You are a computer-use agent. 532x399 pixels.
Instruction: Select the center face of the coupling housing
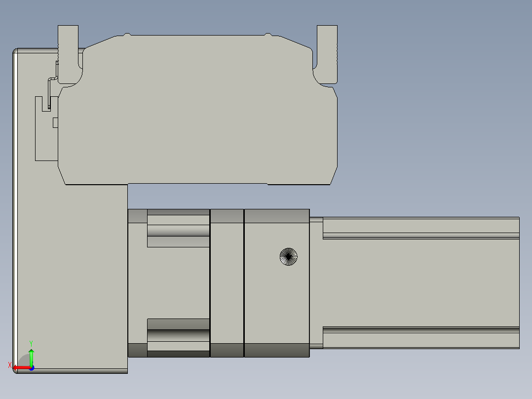coord(168,281)
